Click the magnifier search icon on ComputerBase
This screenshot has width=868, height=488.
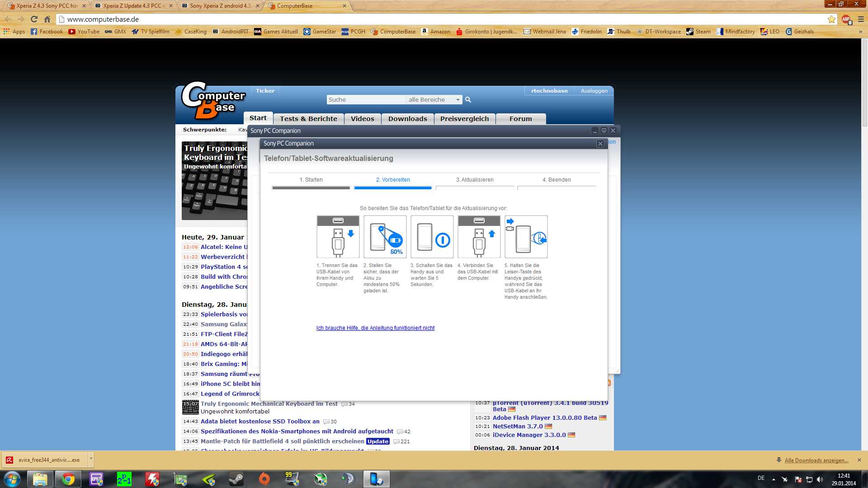(x=468, y=100)
